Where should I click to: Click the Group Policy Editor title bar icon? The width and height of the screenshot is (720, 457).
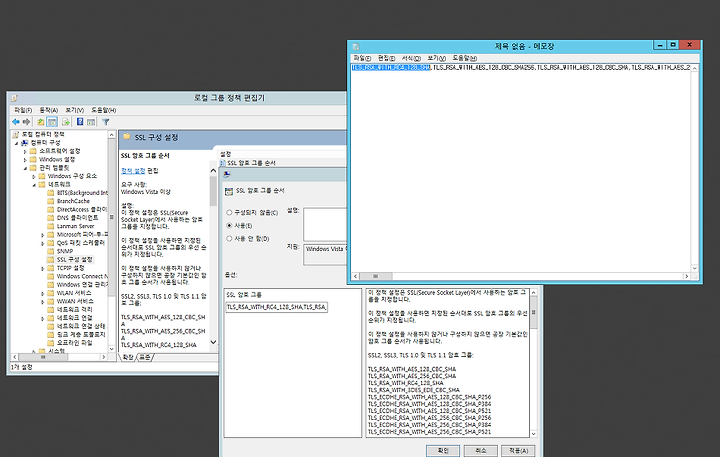(14, 98)
